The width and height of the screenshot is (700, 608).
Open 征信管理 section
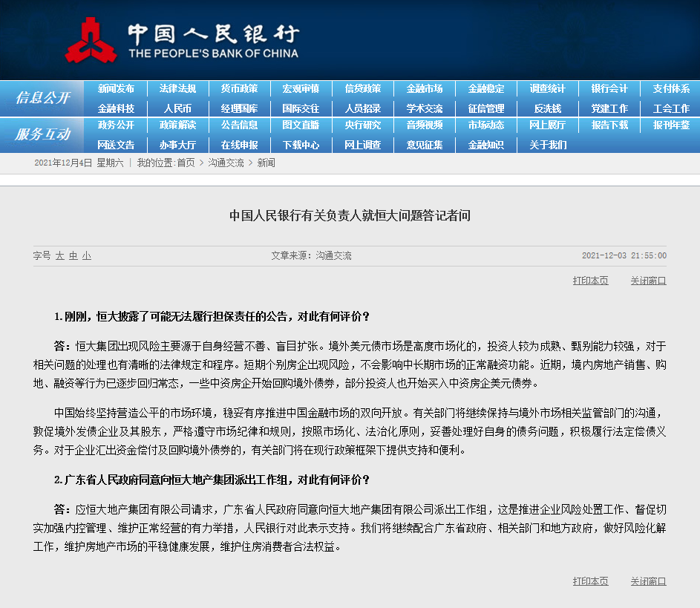click(486, 108)
